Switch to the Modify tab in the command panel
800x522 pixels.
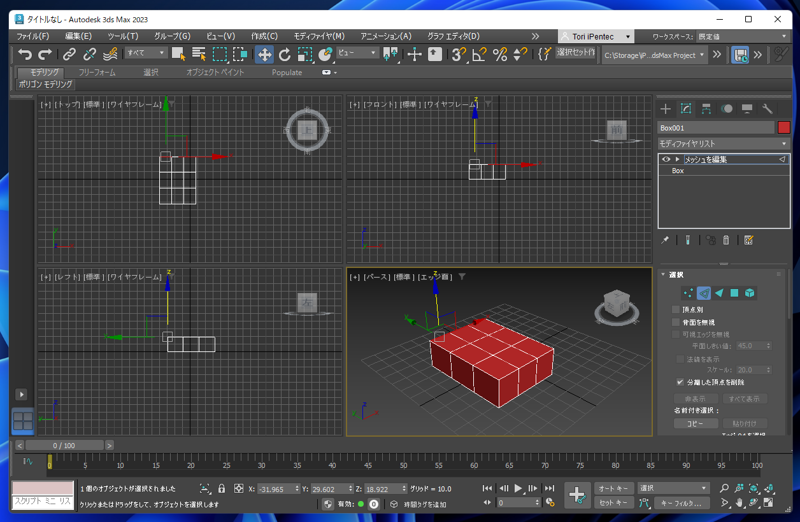pos(686,109)
